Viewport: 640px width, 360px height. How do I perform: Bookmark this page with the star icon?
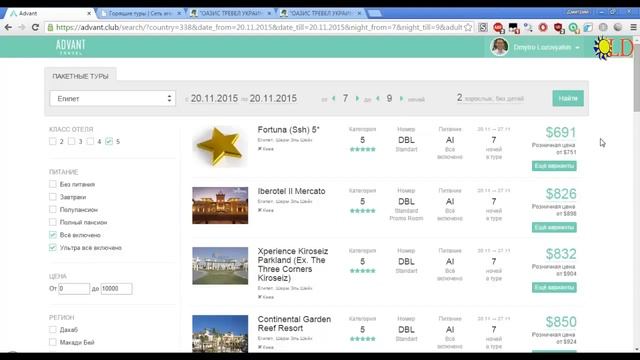(468, 27)
